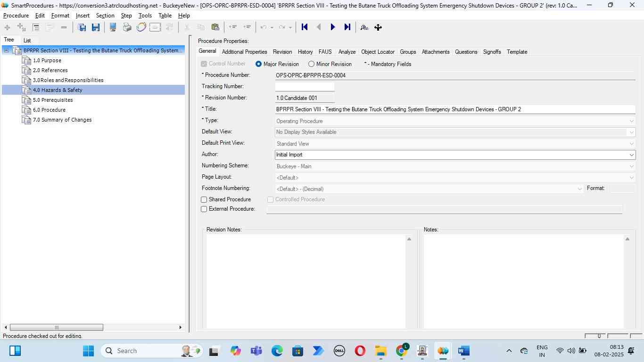Switch to the History tab
The image size is (644, 362).
[305, 52]
